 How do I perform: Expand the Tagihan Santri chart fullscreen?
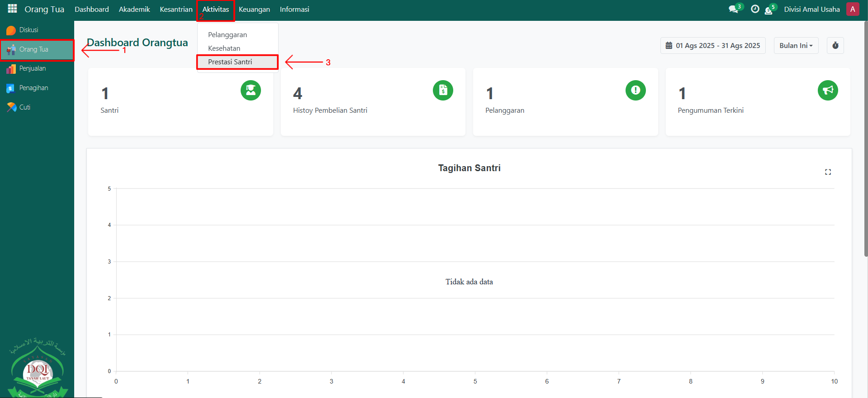(x=828, y=172)
